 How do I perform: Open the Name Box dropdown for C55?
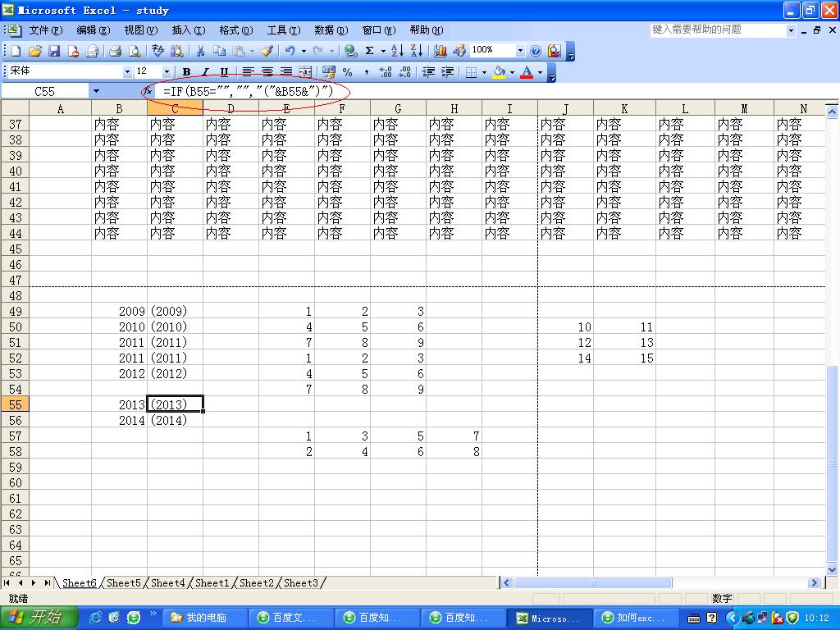tap(96, 91)
